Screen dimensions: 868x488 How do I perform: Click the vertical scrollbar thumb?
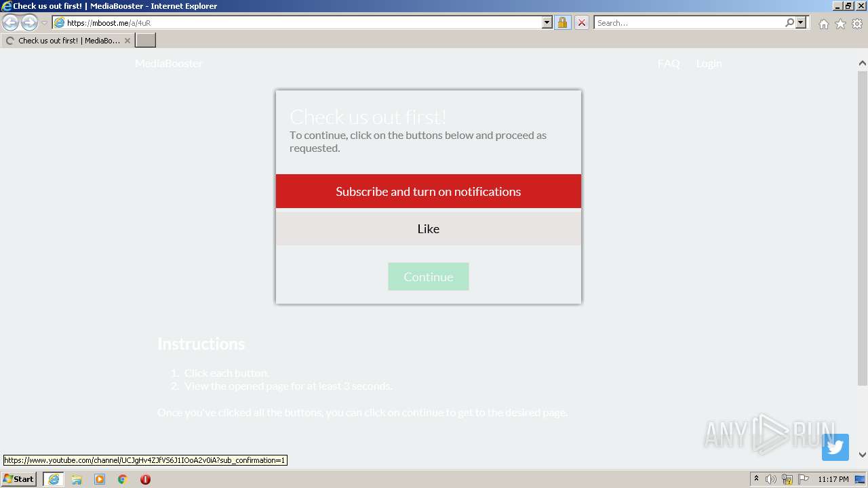tap(862, 227)
